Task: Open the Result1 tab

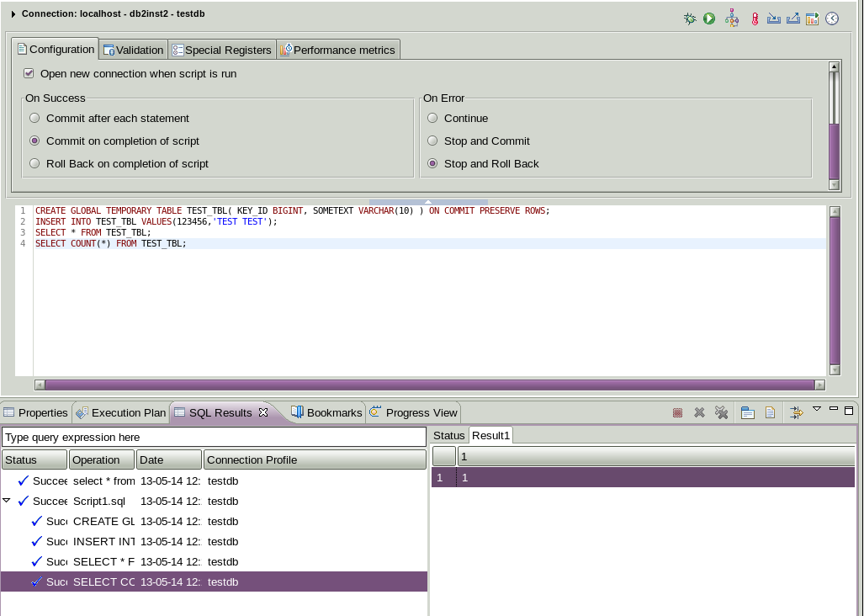Action: (491, 435)
